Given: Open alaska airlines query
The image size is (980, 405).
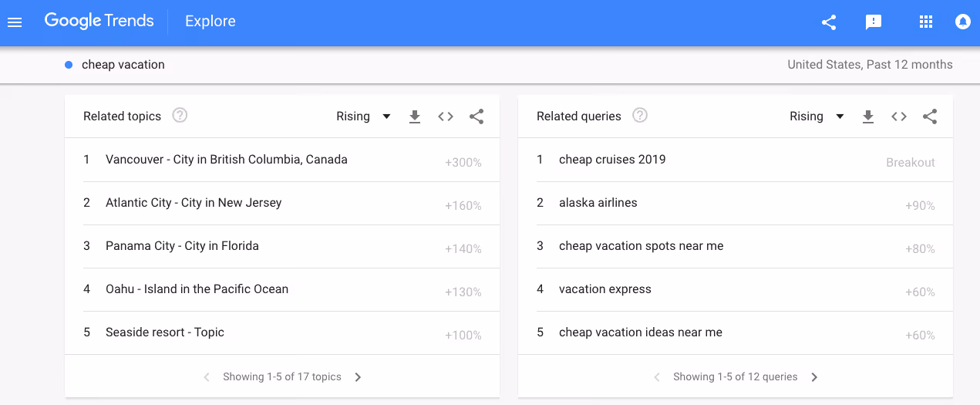Looking at the screenshot, I should 736,203.
